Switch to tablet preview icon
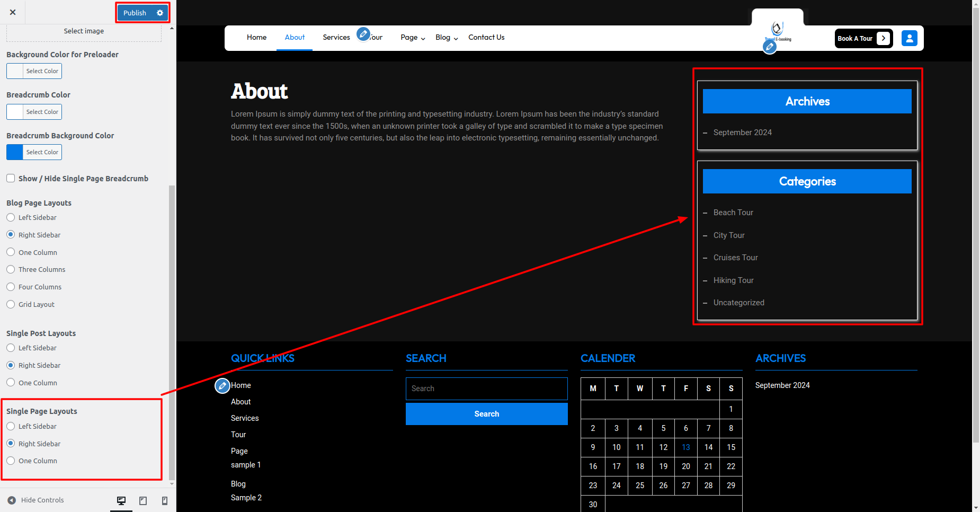Viewport: 980px width, 512px height. tap(143, 501)
